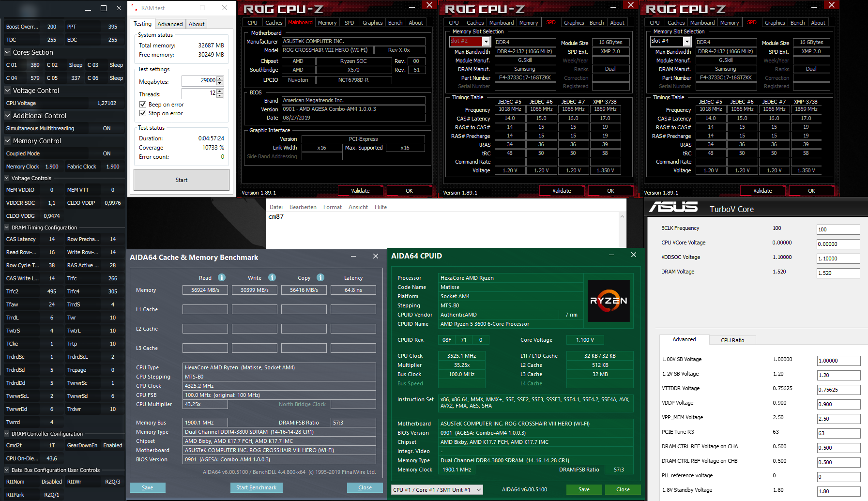Image resolution: width=868 pixels, height=501 pixels.
Task: Click Close in AIDA64 benchmark window
Action: tap(365, 487)
